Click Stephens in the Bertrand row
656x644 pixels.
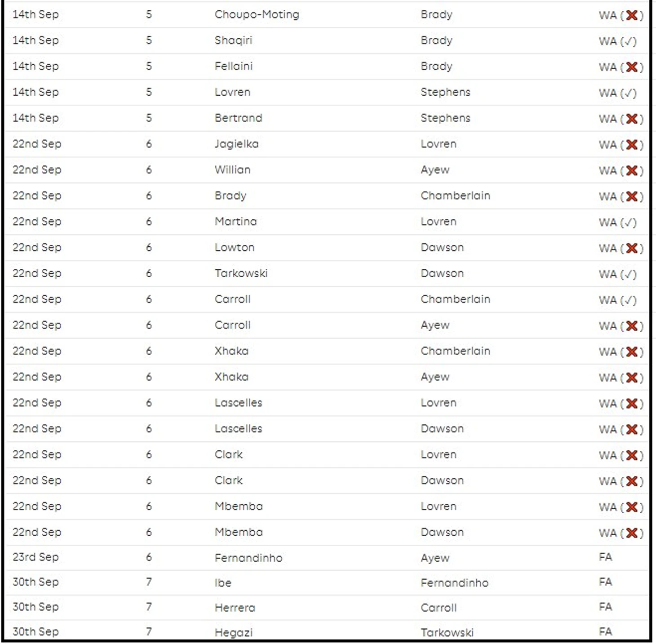[445, 118]
